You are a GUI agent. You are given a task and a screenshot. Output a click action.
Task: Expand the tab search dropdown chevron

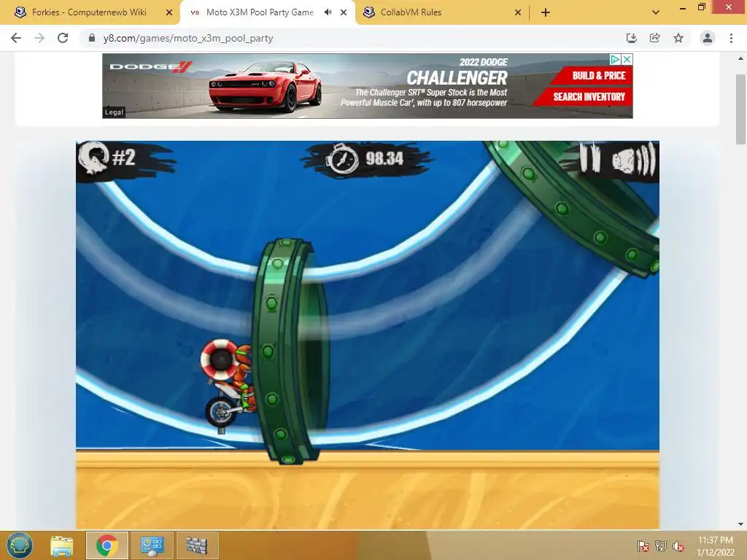coord(656,12)
